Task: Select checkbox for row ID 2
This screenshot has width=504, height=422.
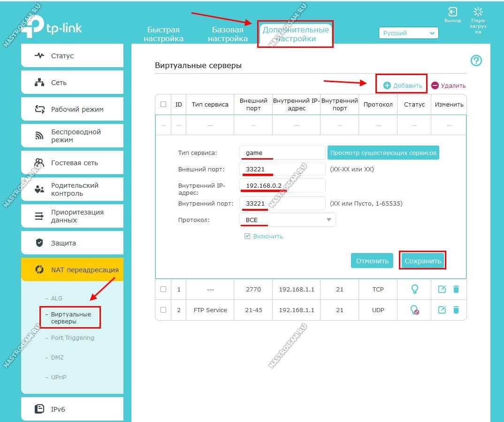Action: click(163, 310)
